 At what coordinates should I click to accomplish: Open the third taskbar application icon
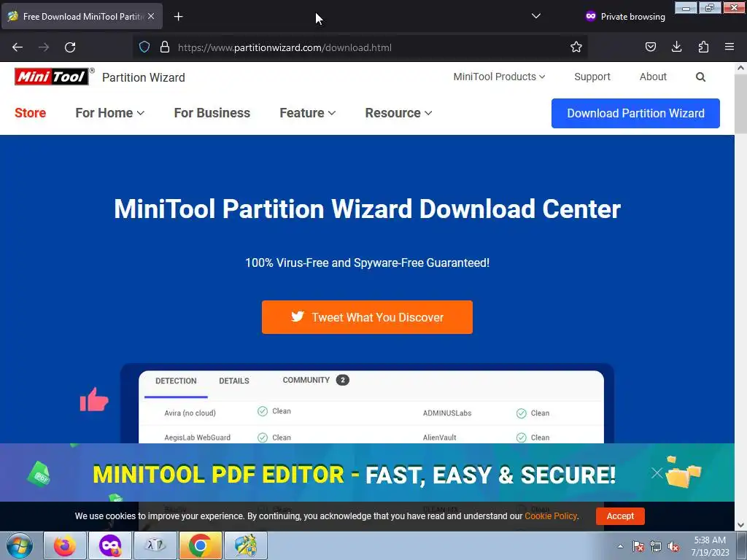(x=155, y=545)
